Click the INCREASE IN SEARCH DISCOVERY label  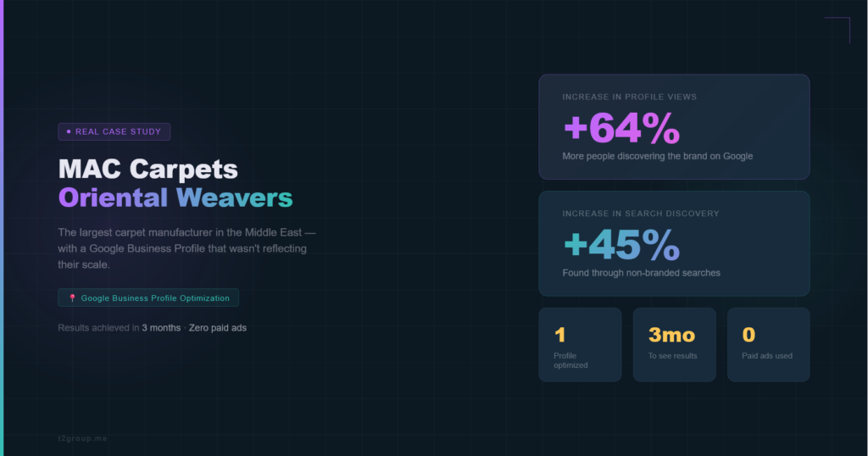coord(640,214)
